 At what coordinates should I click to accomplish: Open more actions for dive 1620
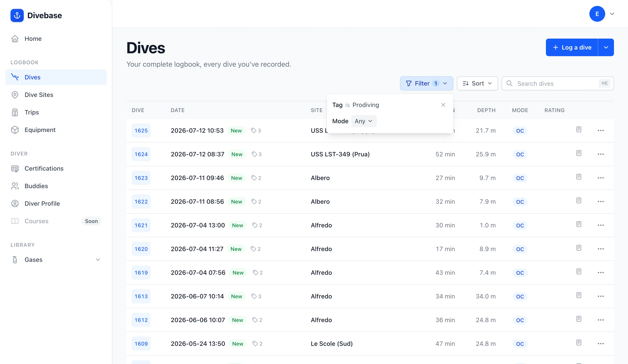(x=601, y=249)
